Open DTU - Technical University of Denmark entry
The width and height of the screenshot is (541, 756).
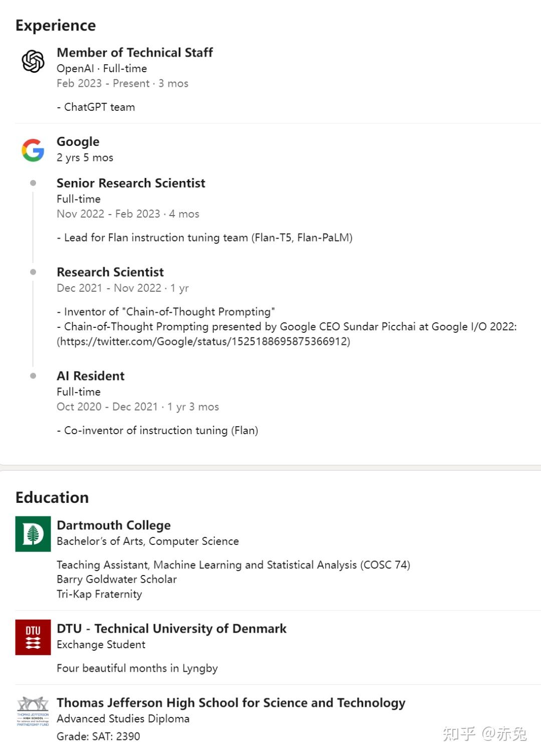(171, 629)
